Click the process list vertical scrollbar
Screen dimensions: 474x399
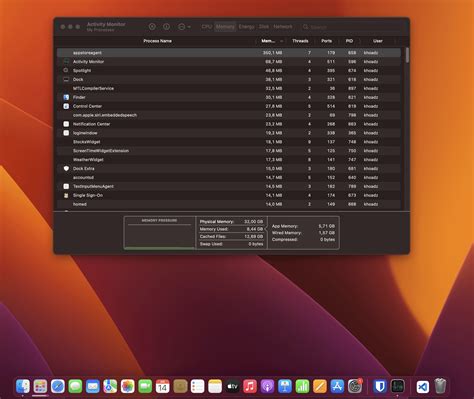pyautogui.click(x=407, y=55)
